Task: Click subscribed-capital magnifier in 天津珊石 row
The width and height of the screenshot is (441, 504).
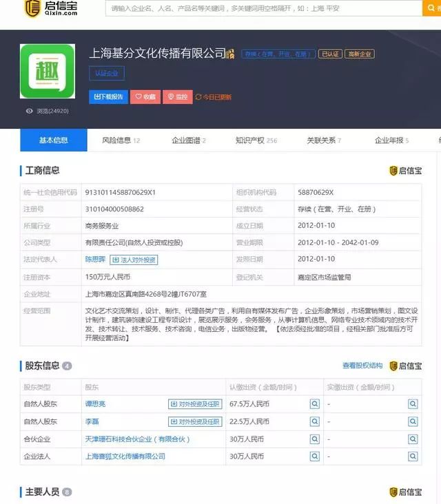Action: pos(315,439)
